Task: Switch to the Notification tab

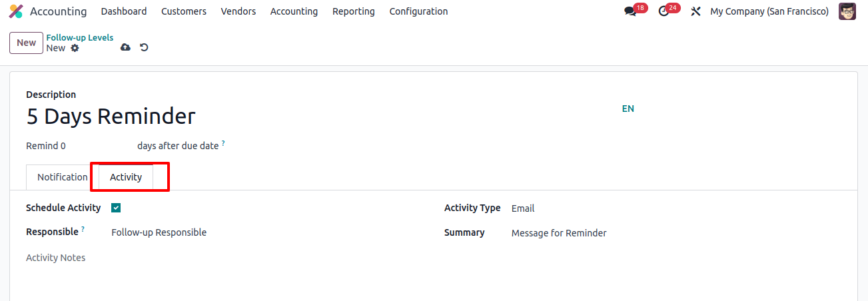Action: tap(63, 177)
